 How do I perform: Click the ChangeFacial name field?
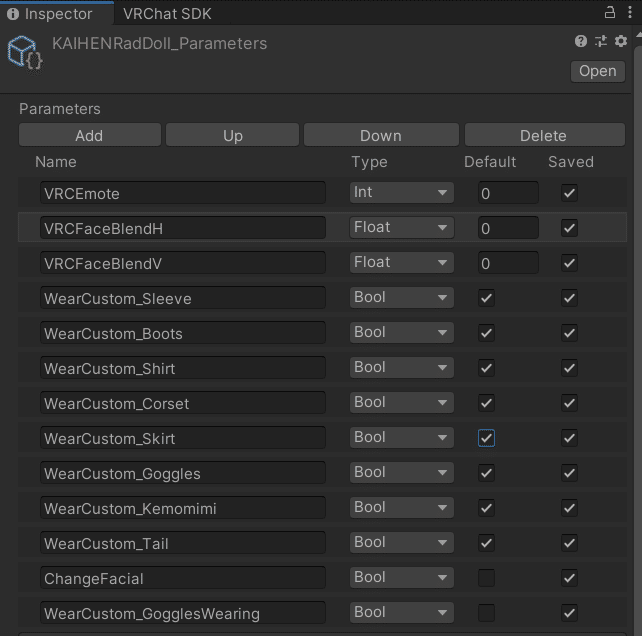point(183,578)
